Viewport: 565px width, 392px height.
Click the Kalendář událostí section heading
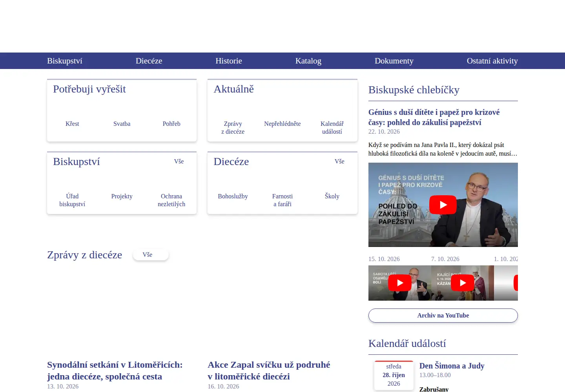coord(407,343)
